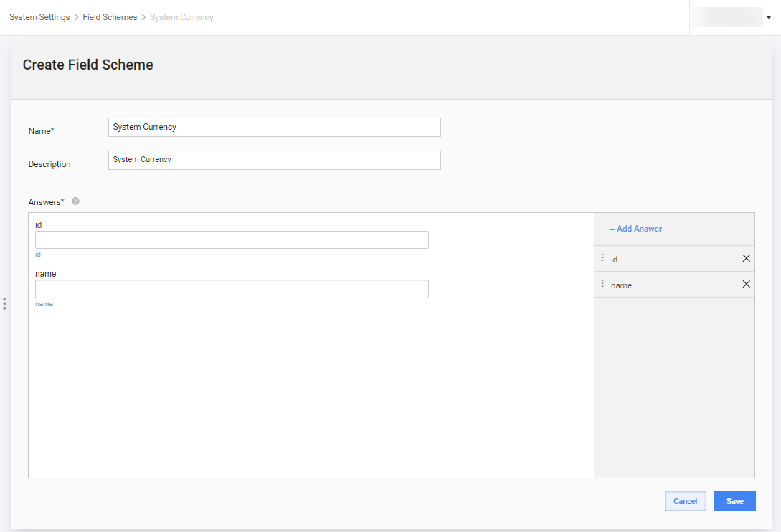Image resolution: width=781 pixels, height=532 pixels.
Task: Go to Field Schemes breadcrumb
Action: 110,17
